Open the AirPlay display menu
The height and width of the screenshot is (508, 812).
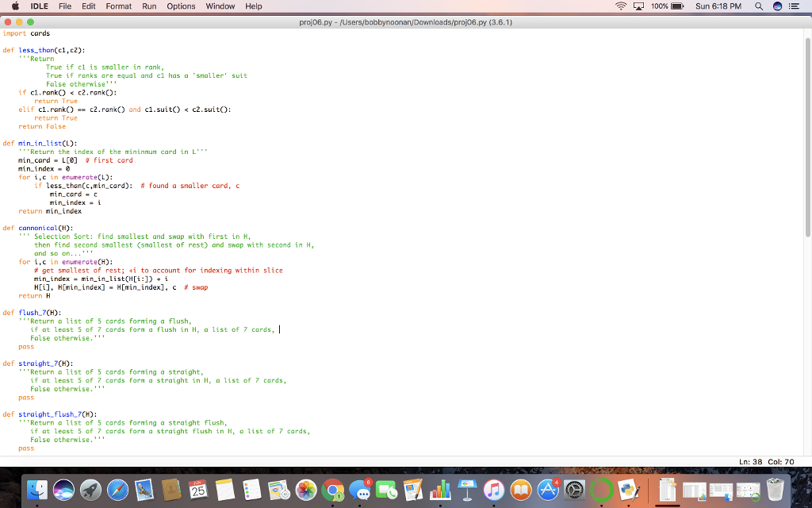click(x=638, y=6)
